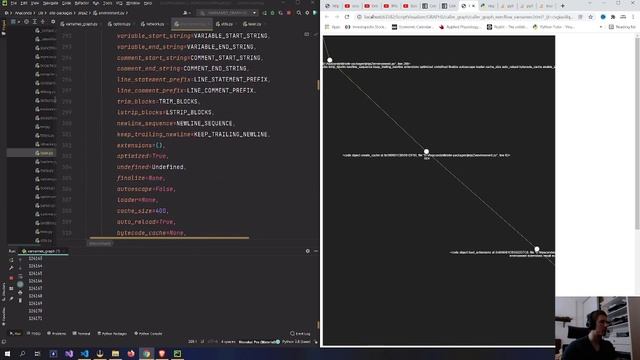
Task: Click the Python interpreter status bar entry
Action: pyautogui.click(x=296, y=342)
